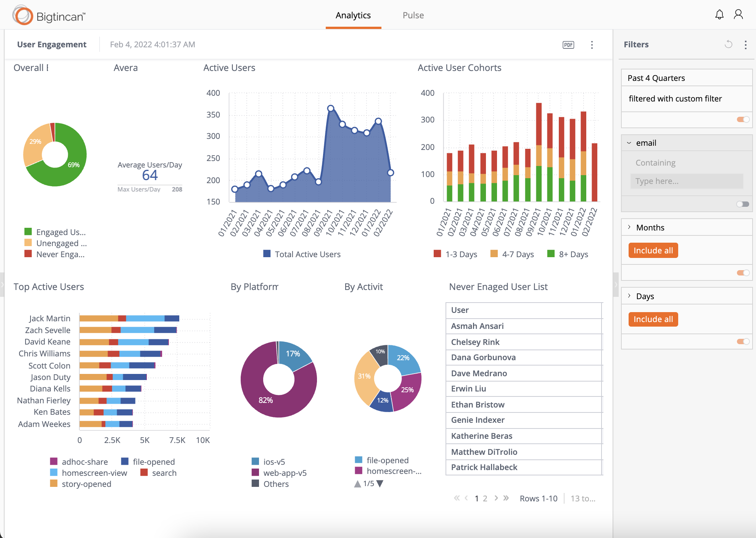Screen dimensions: 756x538
Task: Select the Analytics tab
Action: click(x=353, y=15)
